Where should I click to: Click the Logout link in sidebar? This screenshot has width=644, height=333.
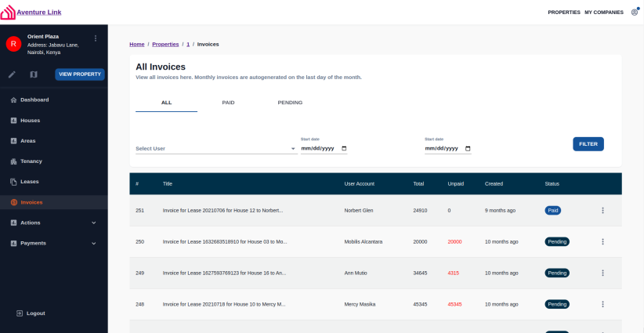point(36,313)
